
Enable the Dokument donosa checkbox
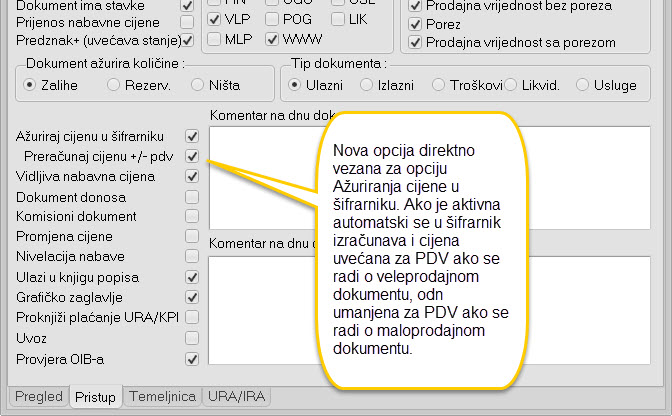192,196
